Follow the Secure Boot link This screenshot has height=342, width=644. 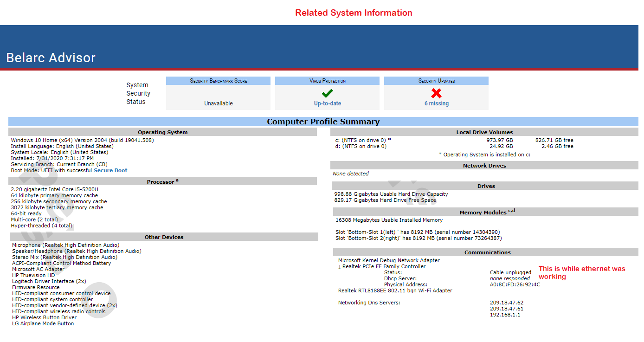[110, 170]
